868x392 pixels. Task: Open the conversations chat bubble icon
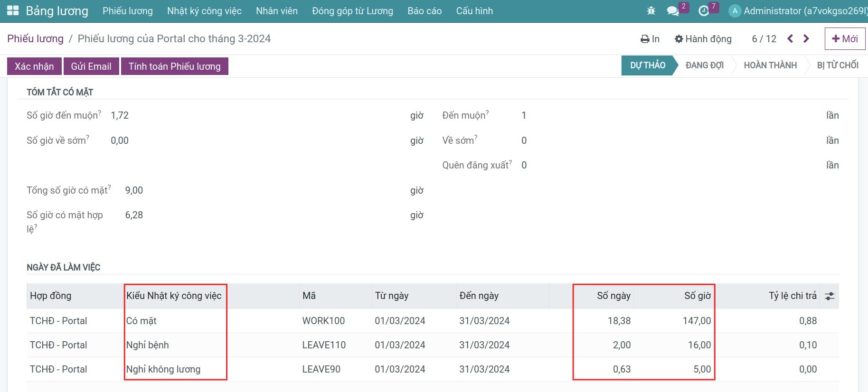(x=672, y=10)
